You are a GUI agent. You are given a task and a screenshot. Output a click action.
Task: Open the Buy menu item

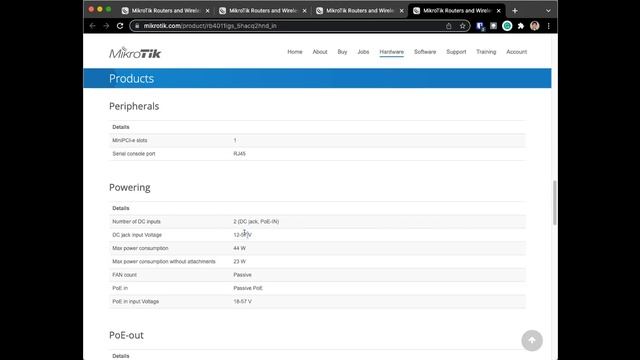click(342, 52)
